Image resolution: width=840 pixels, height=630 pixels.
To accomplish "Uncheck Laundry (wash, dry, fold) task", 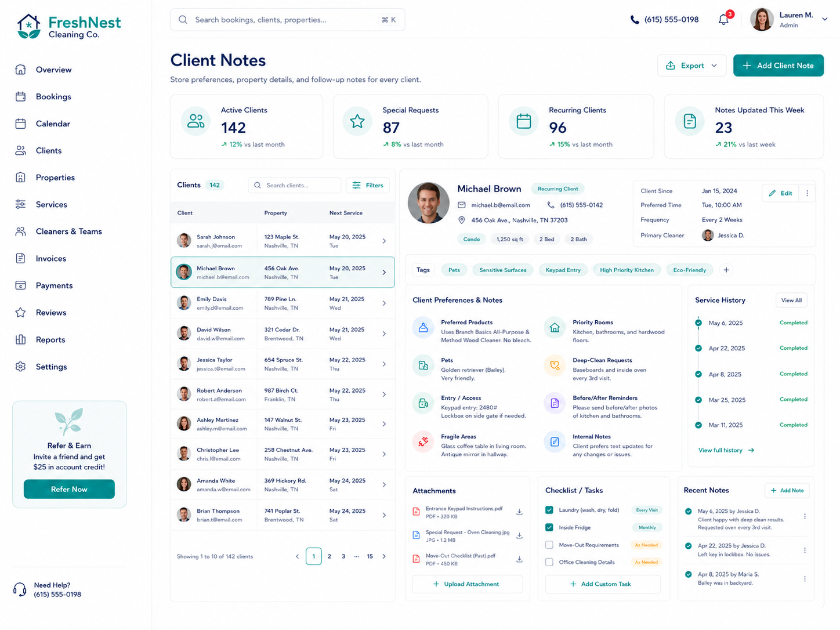I will coord(549,510).
